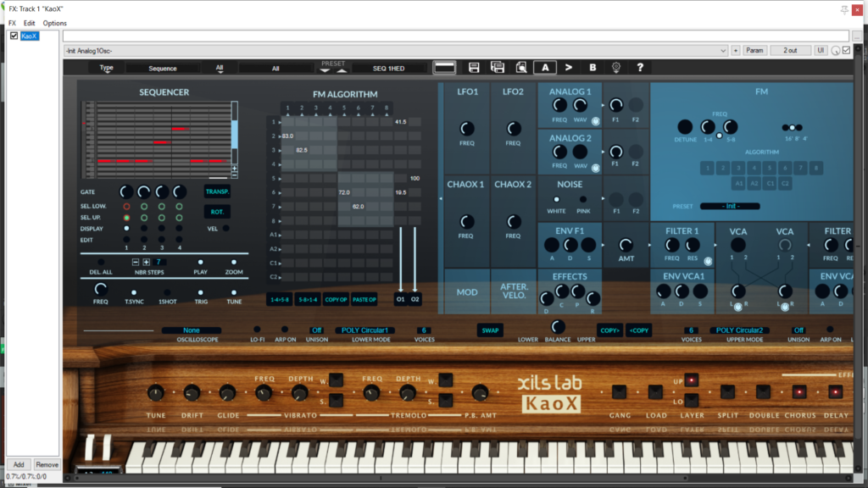868x488 pixels.
Task: Toggle the sequencer PLAY switch
Action: (200, 263)
